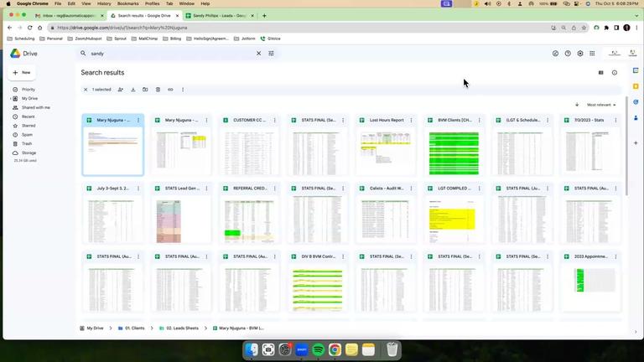Open options menu for 7/3/2023 - Stats
644x362 pixels.
click(615, 121)
